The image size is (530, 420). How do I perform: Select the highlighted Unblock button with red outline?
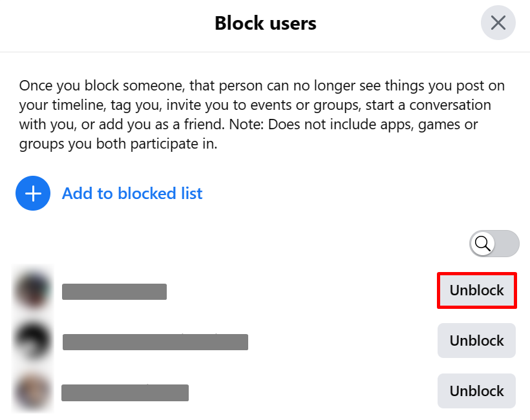point(476,290)
